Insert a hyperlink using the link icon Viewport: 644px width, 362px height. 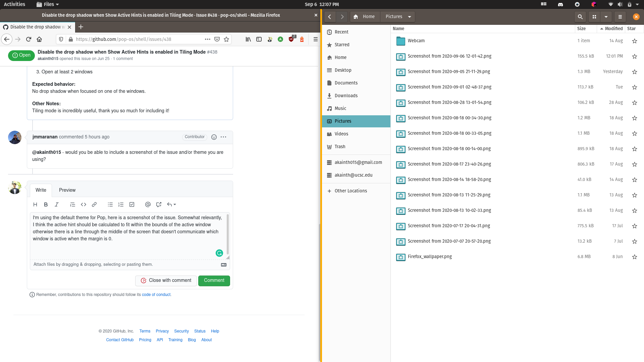coord(94,204)
